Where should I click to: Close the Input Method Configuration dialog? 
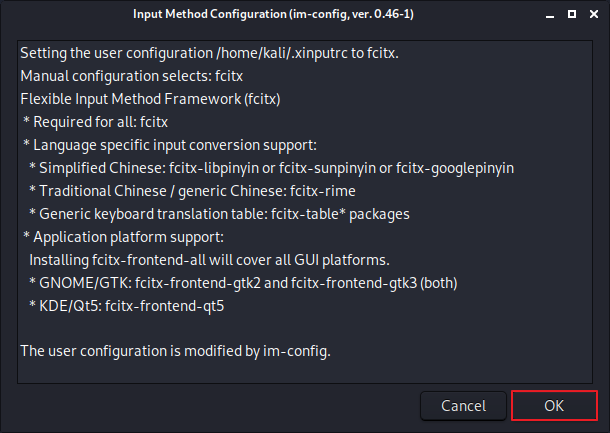[x=594, y=14]
